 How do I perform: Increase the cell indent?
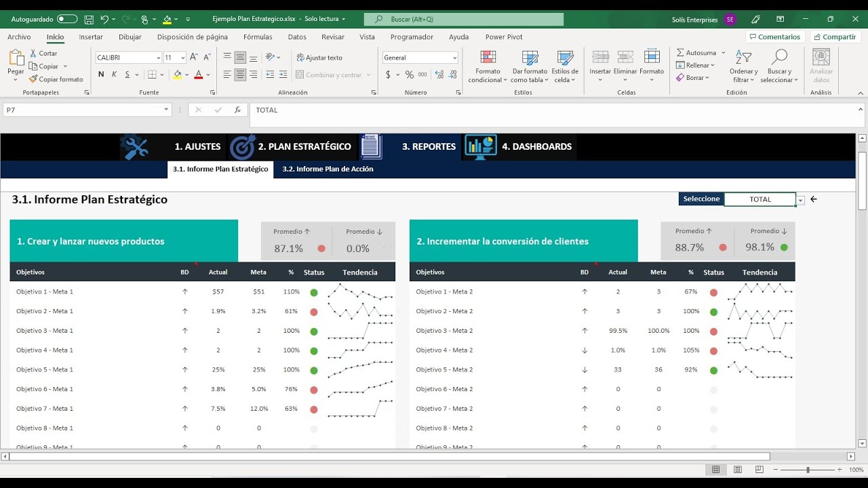coord(283,75)
